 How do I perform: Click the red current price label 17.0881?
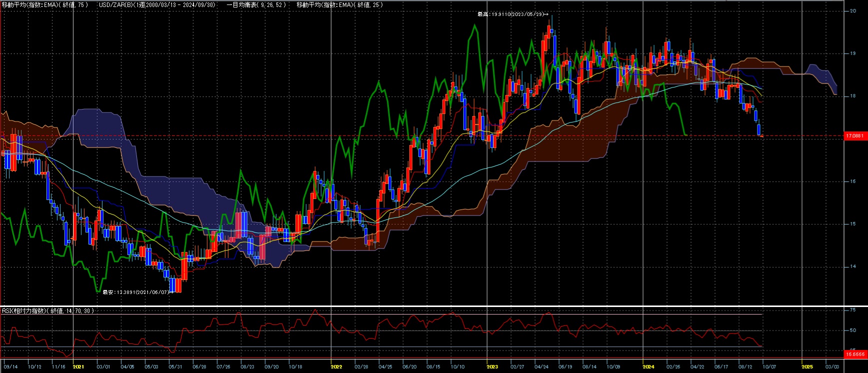855,136
